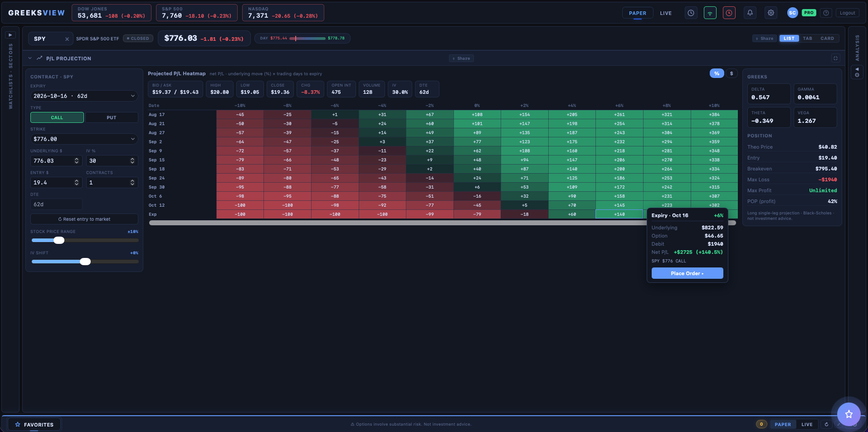The width and height of the screenshot is (868, 432).
Task: Show heatmap values in dollars
Action: point(731,73)
